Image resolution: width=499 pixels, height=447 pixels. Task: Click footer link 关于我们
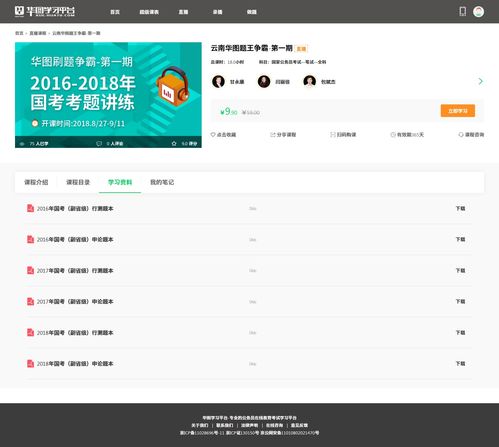(200, 425)
